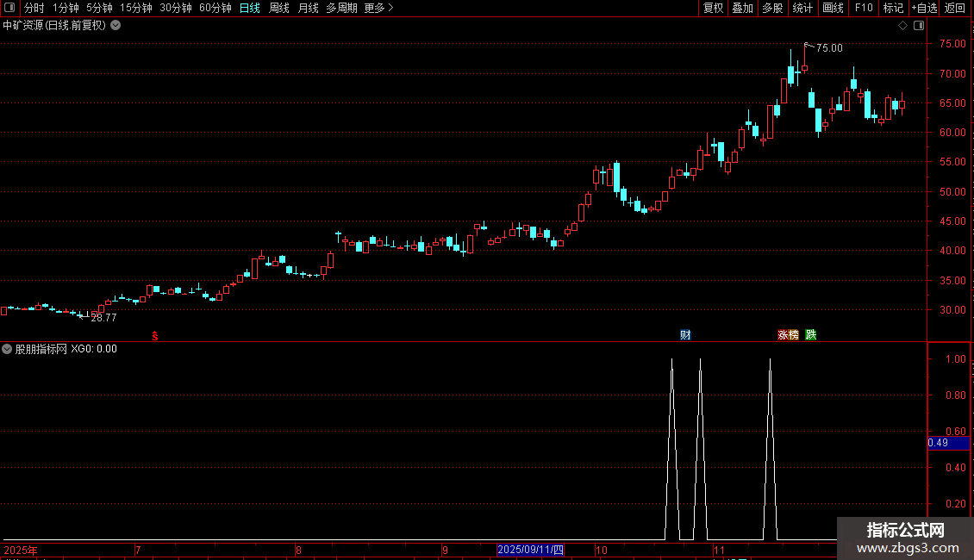Toggle the split panel icon above chart
974x560 pixels.
pos(919,26)
